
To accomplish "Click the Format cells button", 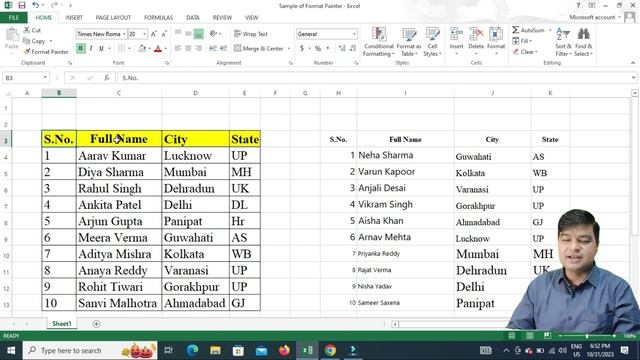I will (496, 42).
